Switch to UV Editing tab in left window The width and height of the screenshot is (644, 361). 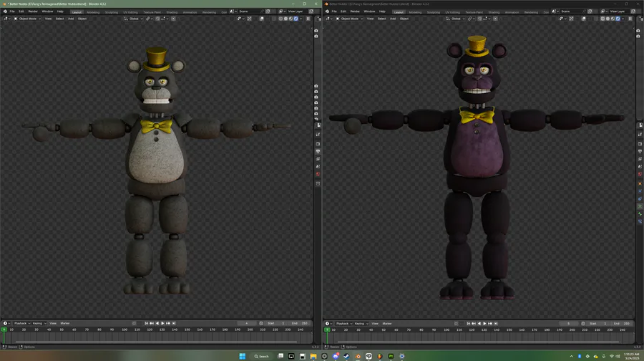point(131,12)
